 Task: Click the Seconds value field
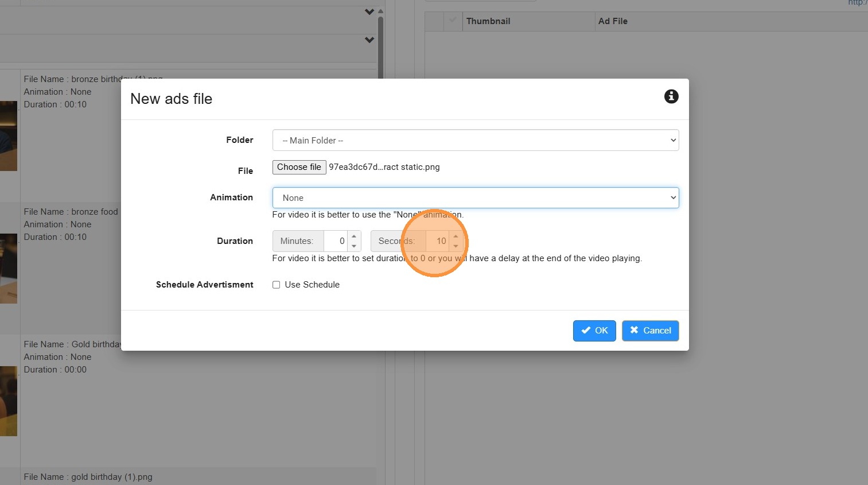point(438,241)
